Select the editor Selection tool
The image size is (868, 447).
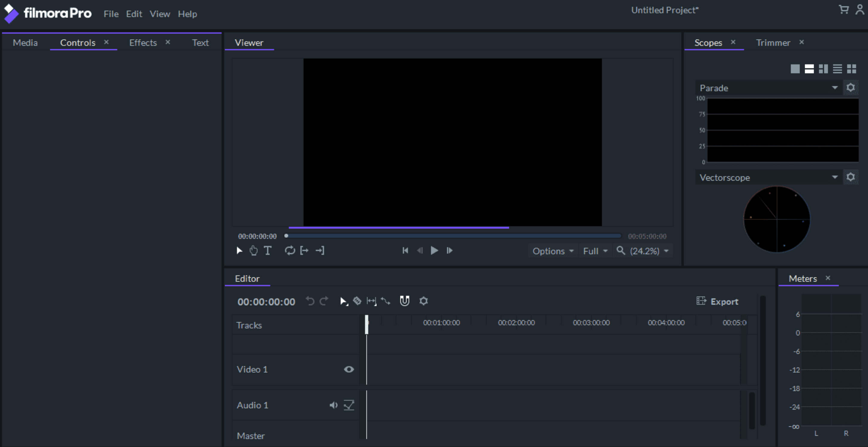tap(344, 301)
